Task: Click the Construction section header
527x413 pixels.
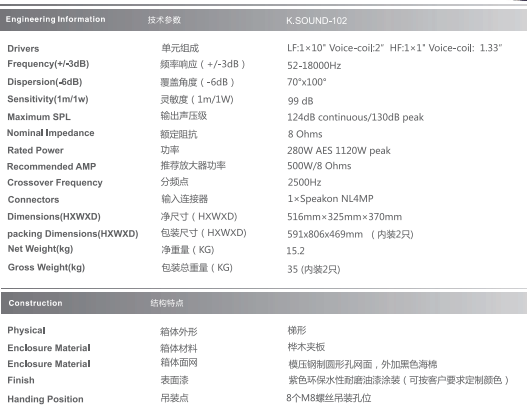Action: click(36, 303)
